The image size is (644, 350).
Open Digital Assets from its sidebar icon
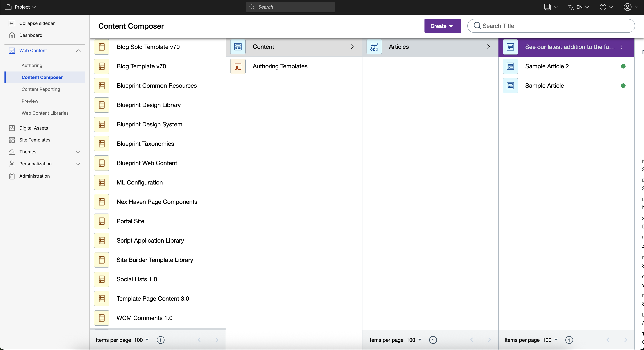12,128
